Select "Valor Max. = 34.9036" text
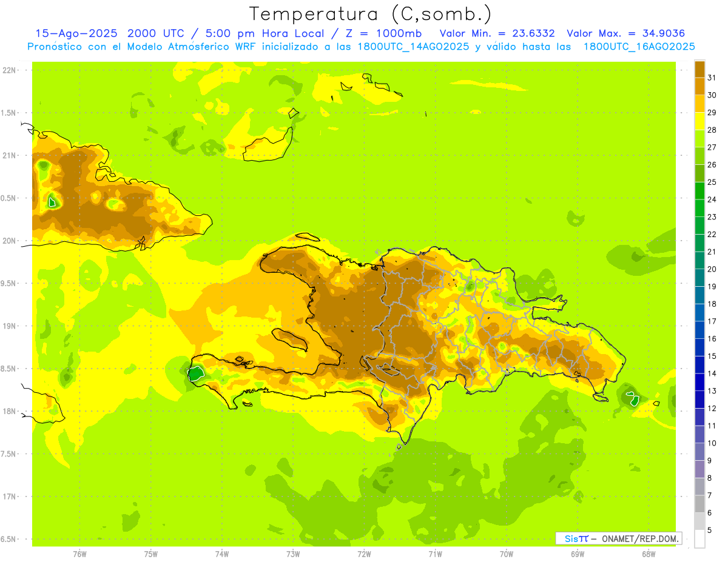The image size is (728, 562). click(625, 33)
